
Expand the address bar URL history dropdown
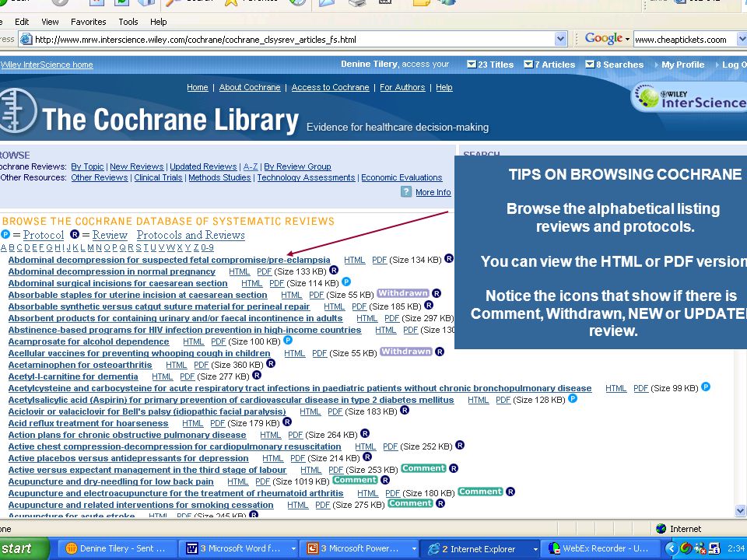click(x=561, y=39)
